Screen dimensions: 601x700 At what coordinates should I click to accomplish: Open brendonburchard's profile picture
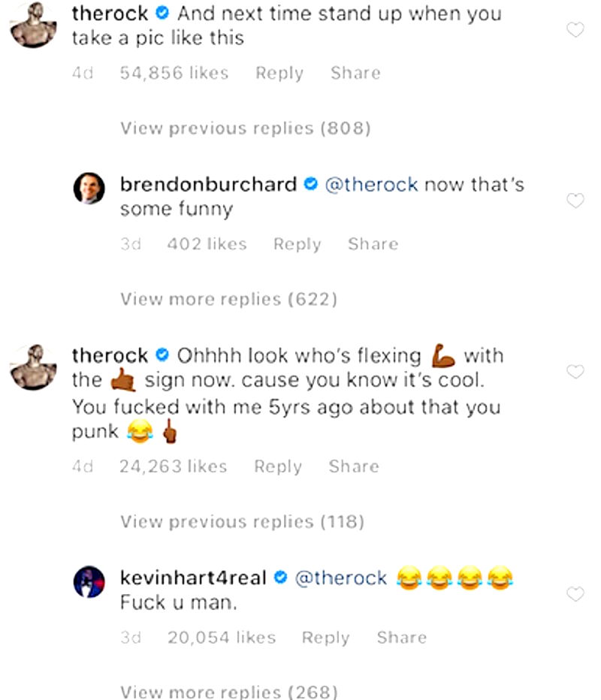pos(89,189)
